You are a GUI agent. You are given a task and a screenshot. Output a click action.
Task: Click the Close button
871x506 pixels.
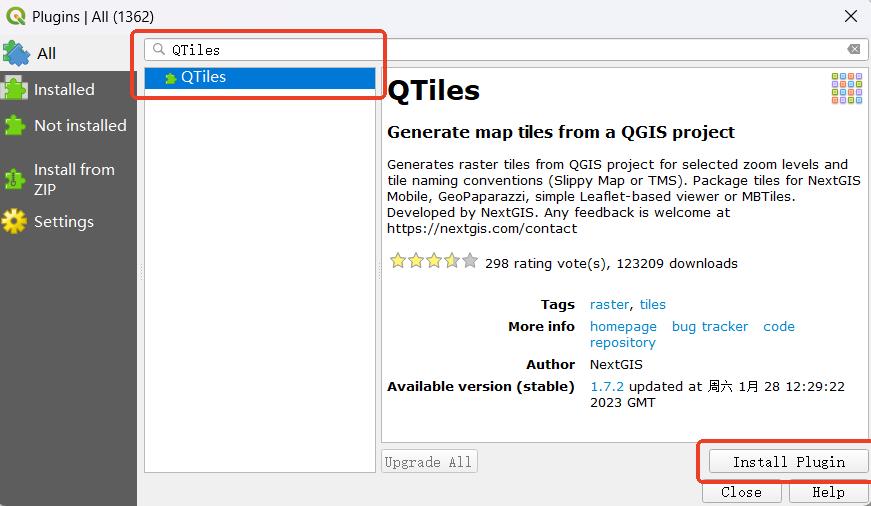point(742,492)
